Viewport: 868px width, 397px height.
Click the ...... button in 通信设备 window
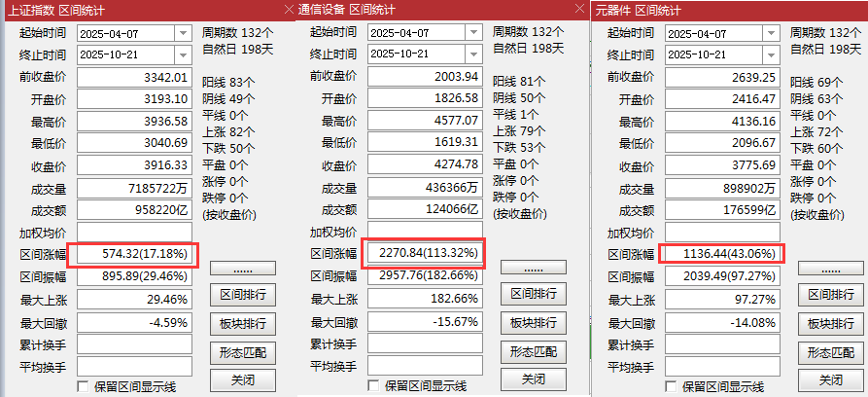(x=534, y=268)
